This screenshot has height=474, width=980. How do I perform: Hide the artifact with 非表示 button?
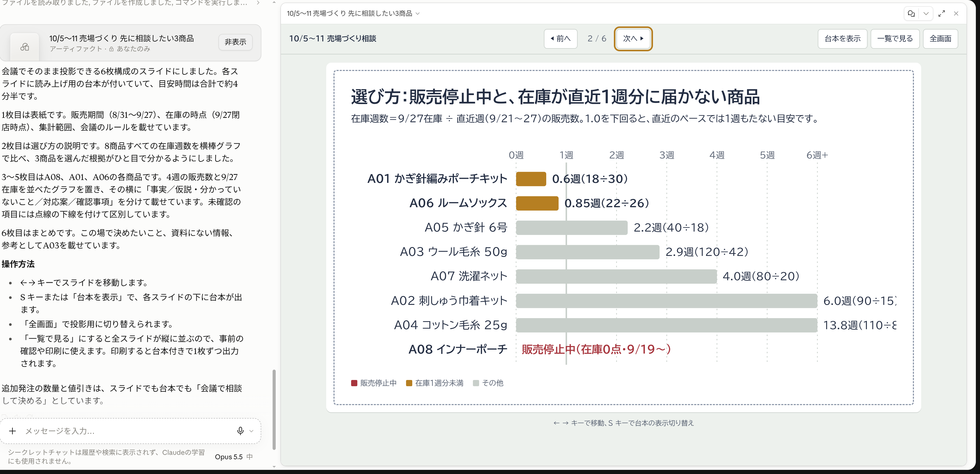click(x=235, y=42)
